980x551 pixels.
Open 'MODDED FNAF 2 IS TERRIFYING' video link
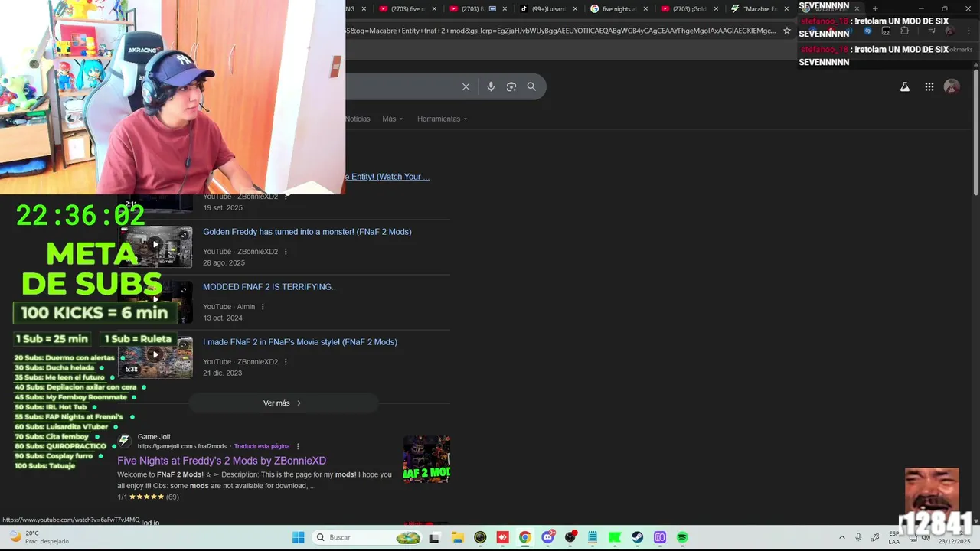269,287
